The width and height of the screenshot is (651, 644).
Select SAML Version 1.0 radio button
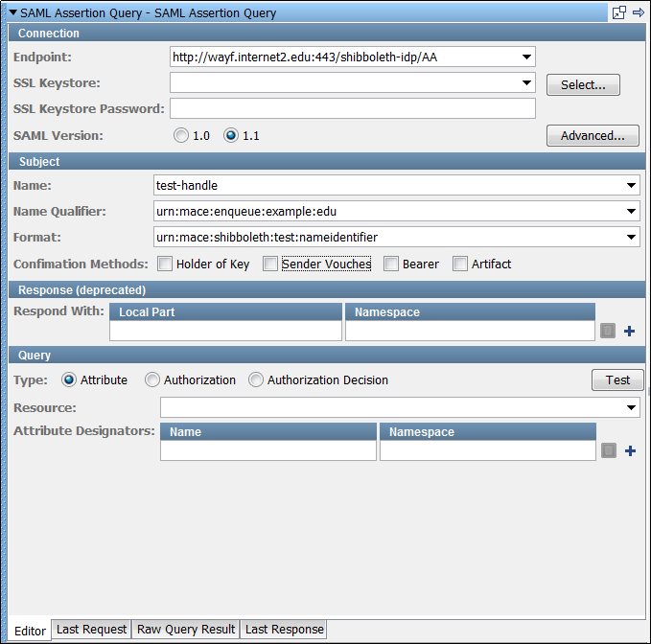point(181,135)
